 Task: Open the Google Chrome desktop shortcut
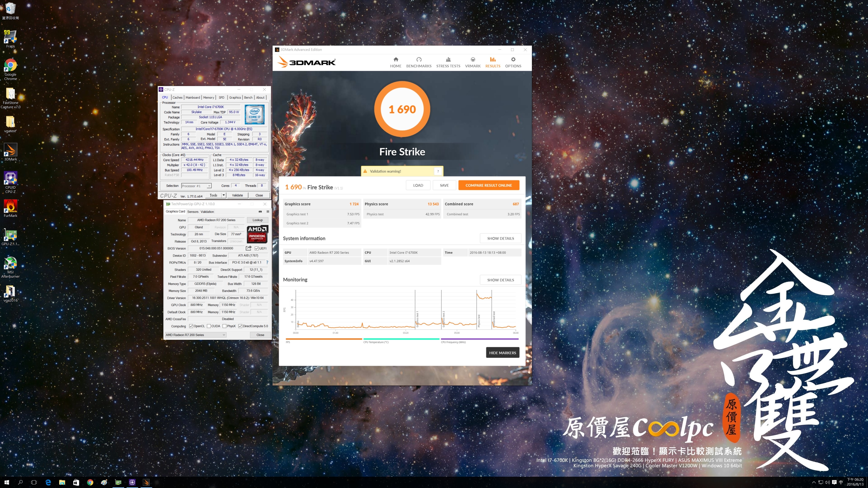click(10, 69)
